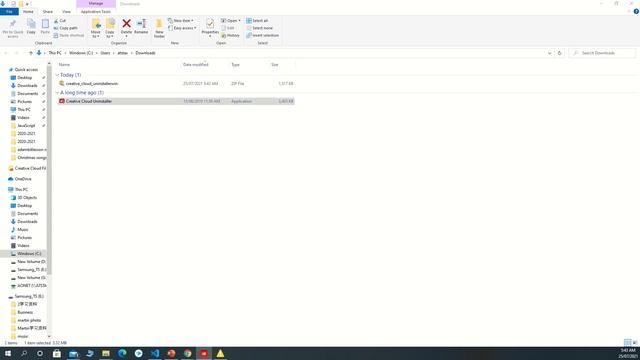Sort by the Type column header
This screenshot has width=640, height=360.
236,64
